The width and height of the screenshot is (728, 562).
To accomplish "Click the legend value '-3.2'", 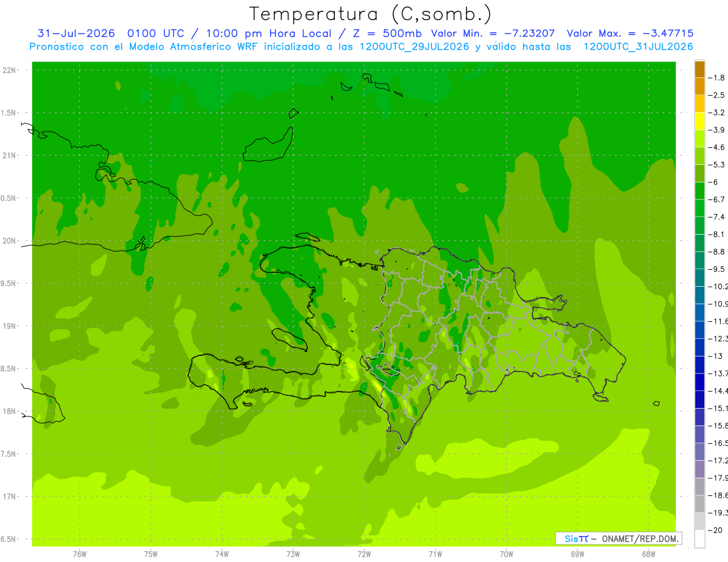I will [x=716, y=113].
